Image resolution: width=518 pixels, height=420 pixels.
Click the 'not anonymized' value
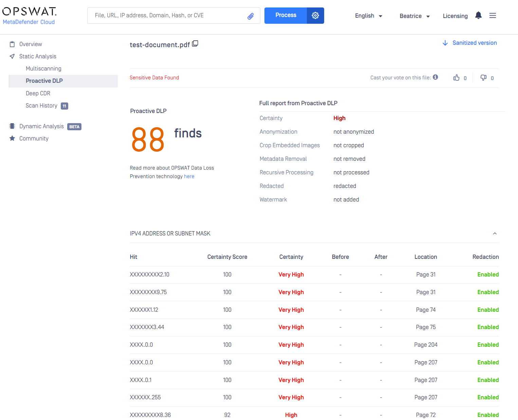[x=353, y=132]
